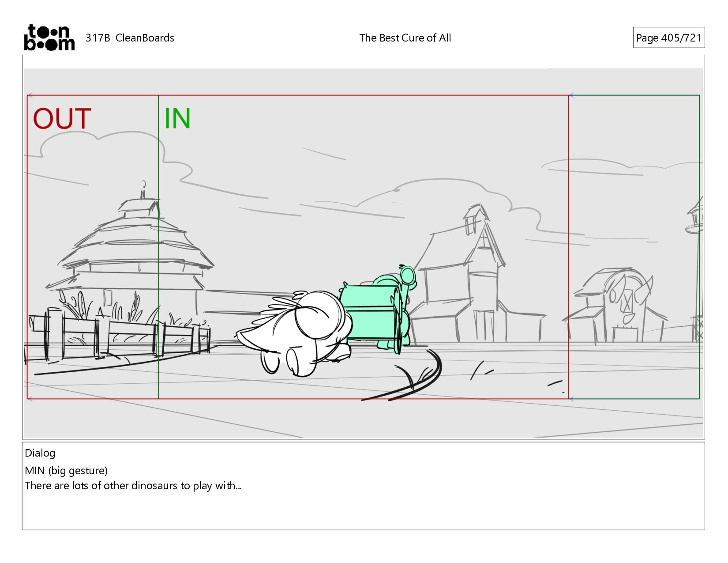The width and height of the screenshot is (728, 563).
Task: Click the 'Dialog' caption heading
Action: pos(40,453)
